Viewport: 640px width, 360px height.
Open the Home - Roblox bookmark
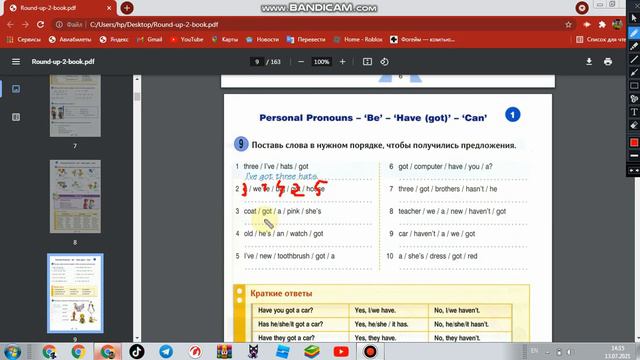coord(358,40)
